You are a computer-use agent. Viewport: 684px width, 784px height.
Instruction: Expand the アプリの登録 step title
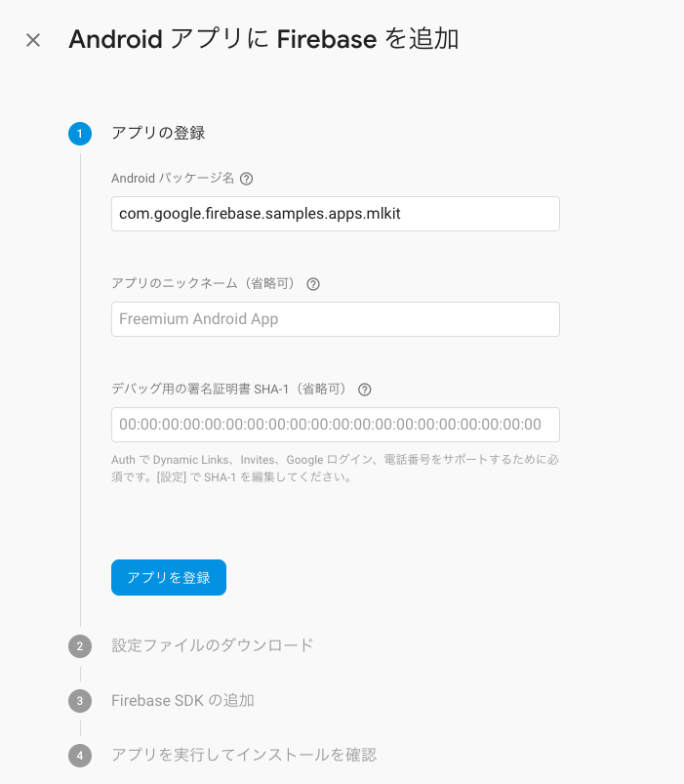coord(158,134)
